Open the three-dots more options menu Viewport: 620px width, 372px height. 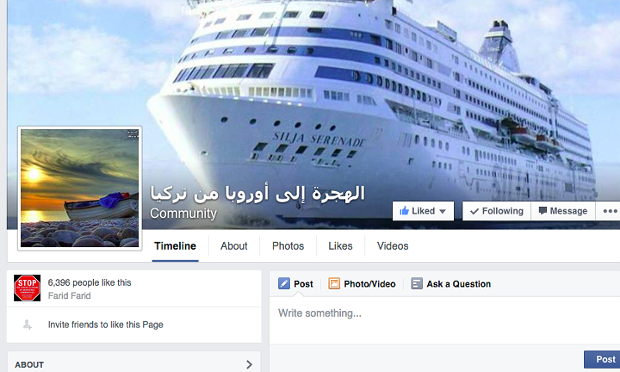click(610, 211)
